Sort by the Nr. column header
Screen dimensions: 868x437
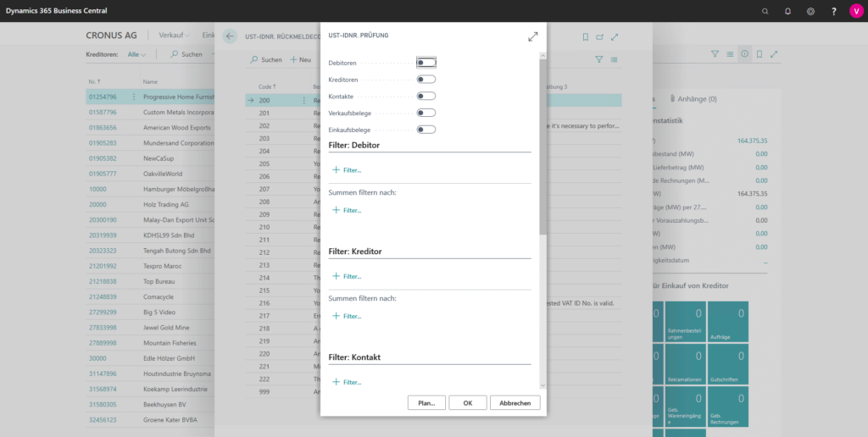95,81
